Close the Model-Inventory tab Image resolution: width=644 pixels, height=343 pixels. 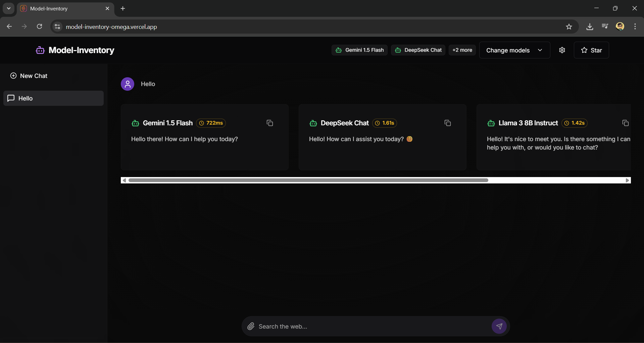[x=107, y=8]
